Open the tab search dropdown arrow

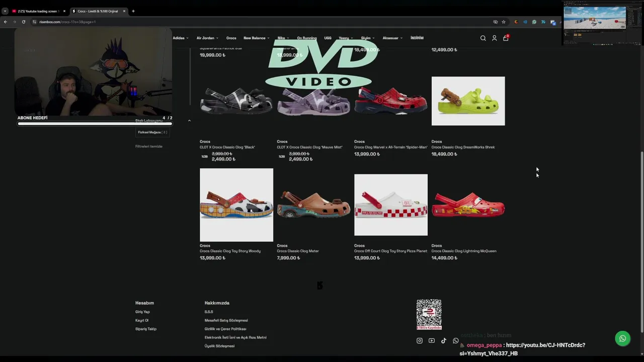5,11
